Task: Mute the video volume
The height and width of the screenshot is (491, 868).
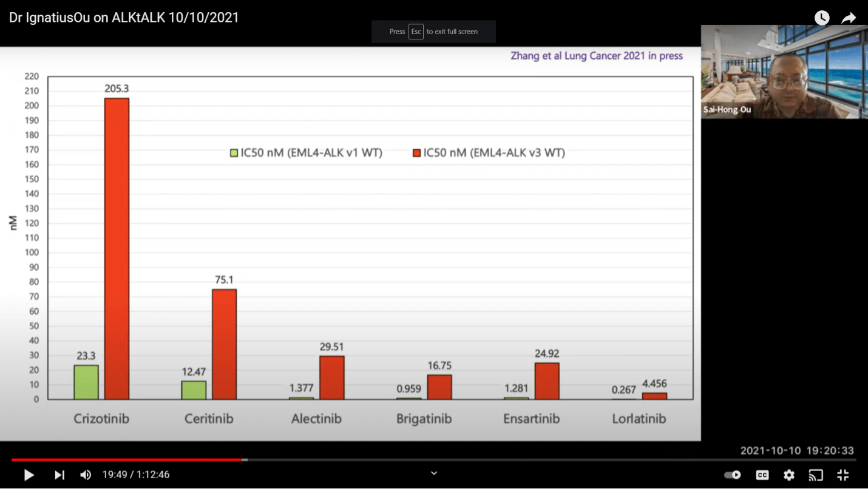Action: pyautogui.click(x=86, y=475)
